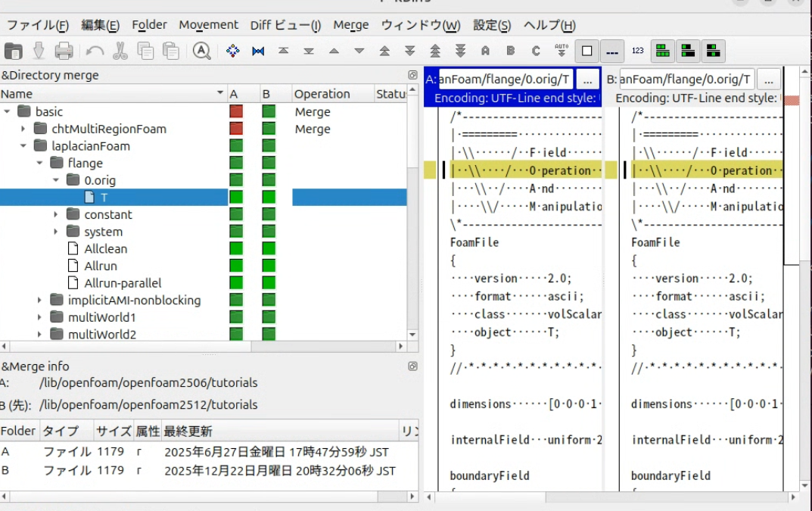Click auto-advance AUTO toolbar icon
812x511 pixels.
(562, 51)
